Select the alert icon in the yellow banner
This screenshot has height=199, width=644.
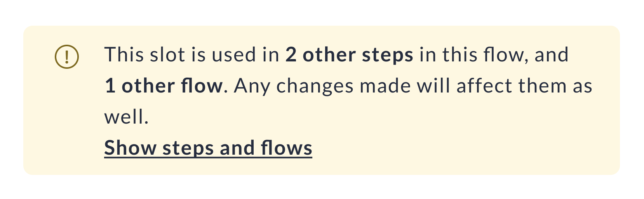click(67, 57)
